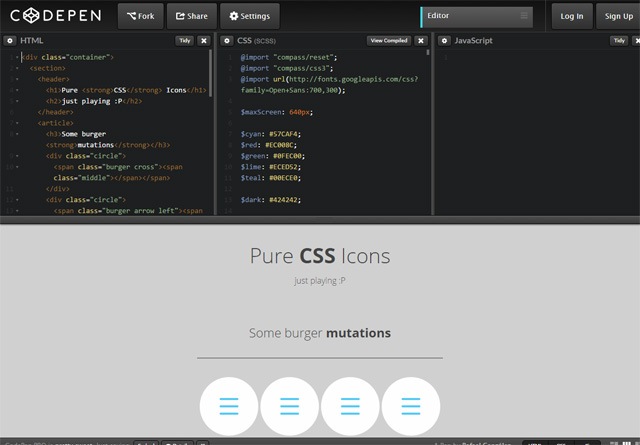Viewport: 640px width, 445px height.
Task: Click the '$red: #EC008C;' CSS line
Action: coord(269,145)
